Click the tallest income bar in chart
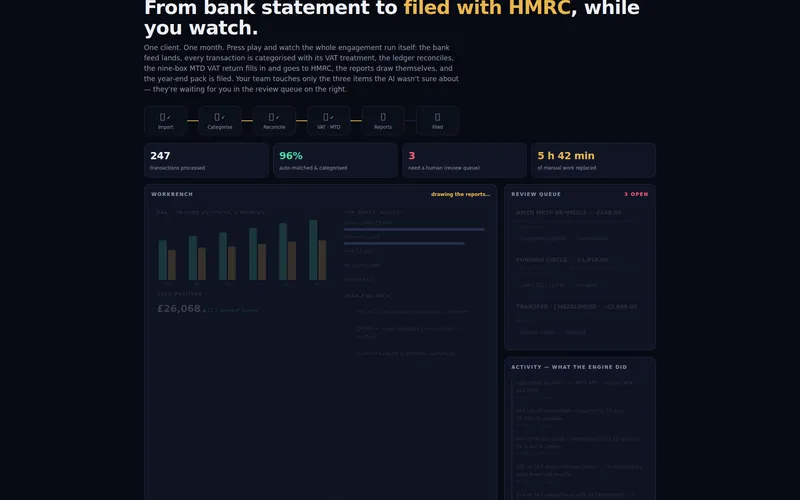The width and height of the screenshot is (800, 500). [x=313, y=250]
